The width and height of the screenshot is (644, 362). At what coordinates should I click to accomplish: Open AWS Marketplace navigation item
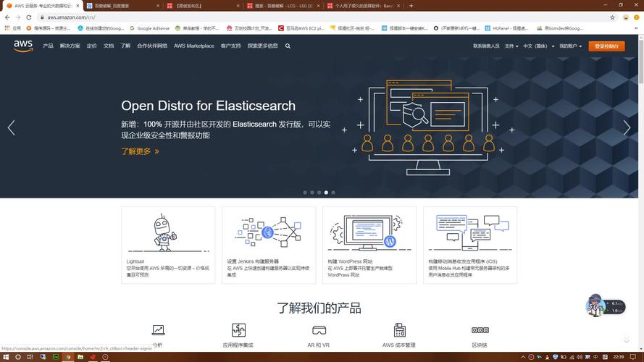coord(194,46)
